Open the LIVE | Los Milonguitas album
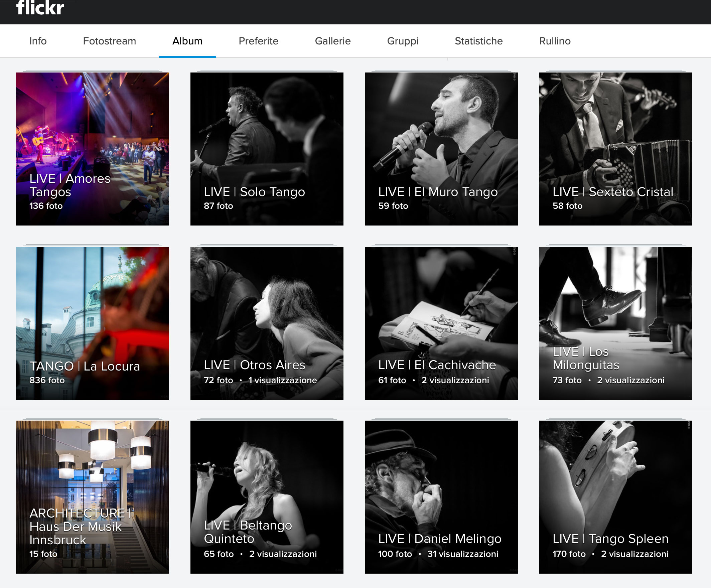 (x=615, y=323)
